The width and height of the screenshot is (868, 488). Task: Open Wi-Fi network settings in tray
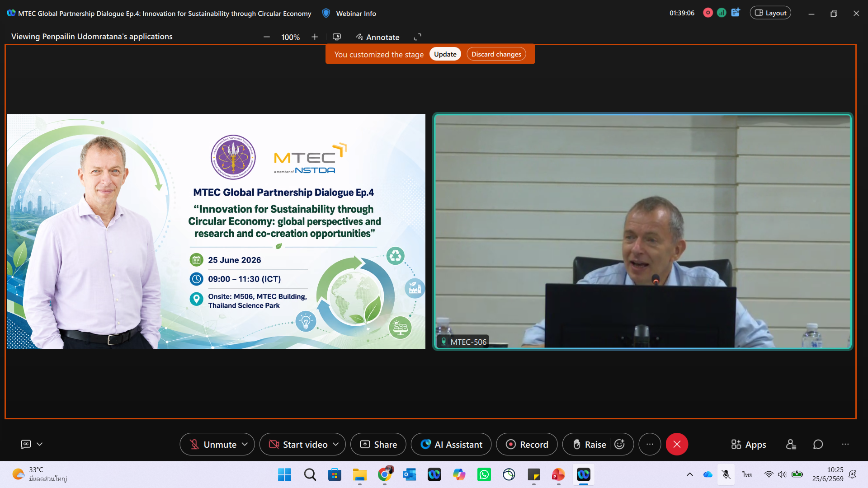(x=769, y=474)
